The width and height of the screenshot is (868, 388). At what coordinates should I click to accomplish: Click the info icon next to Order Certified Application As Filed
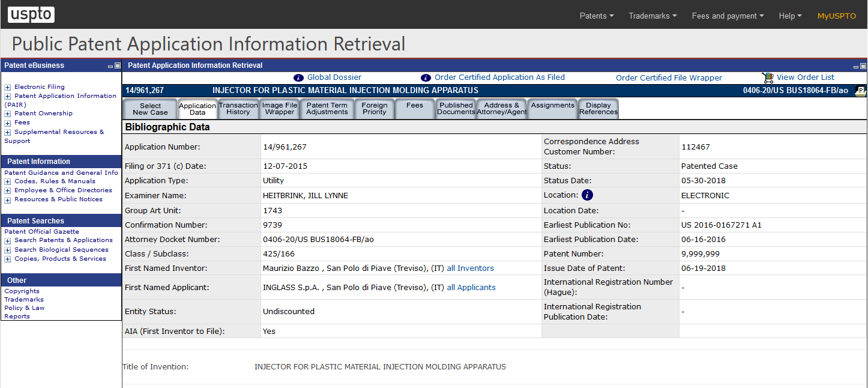click(426, 77)
